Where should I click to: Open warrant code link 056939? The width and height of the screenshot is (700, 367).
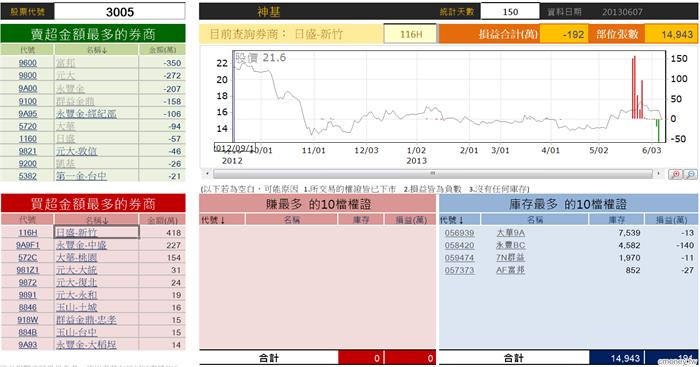pyautogui.click(x=459, y=233)
